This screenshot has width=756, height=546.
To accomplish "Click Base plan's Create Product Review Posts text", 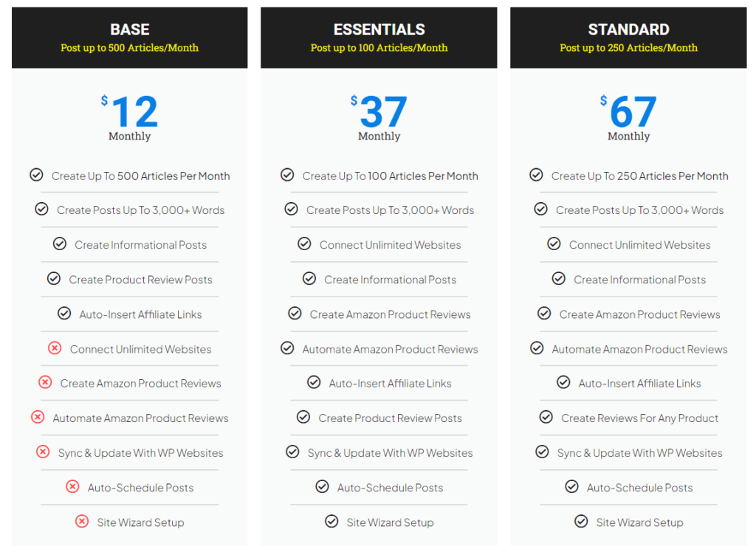I will (140, 280).
